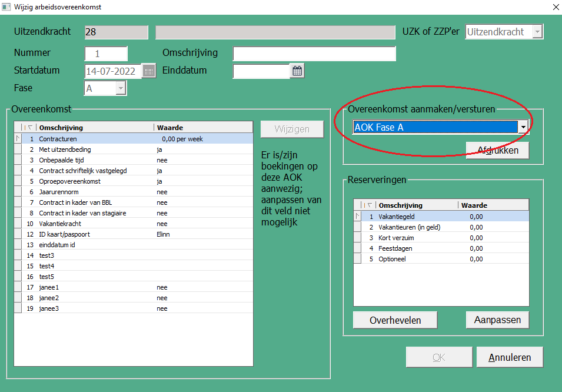
Task: Select the Kort verzuim row
Action: [441, 238]
